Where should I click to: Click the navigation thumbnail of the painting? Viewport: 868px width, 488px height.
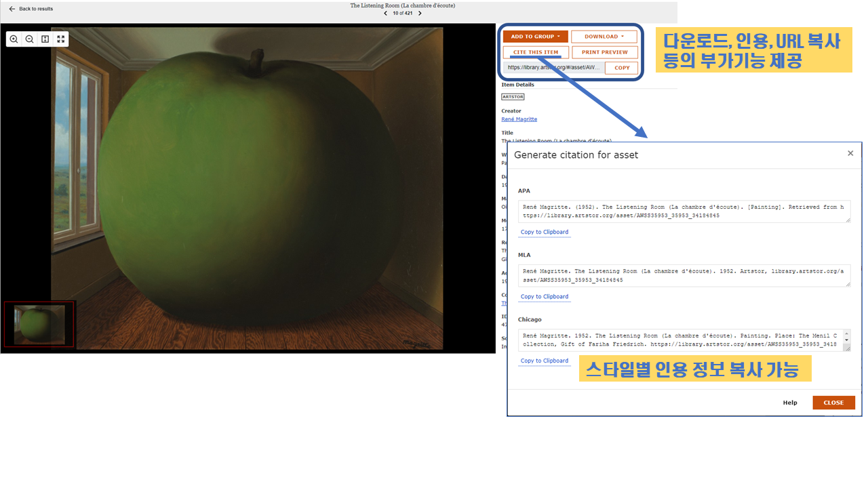pyautogui.click(x=39, y=325)
